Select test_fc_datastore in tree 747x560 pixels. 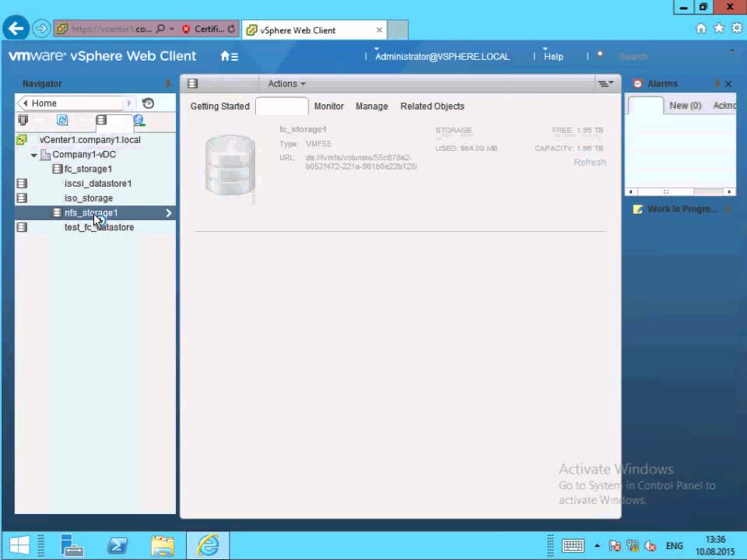[99, 228]
